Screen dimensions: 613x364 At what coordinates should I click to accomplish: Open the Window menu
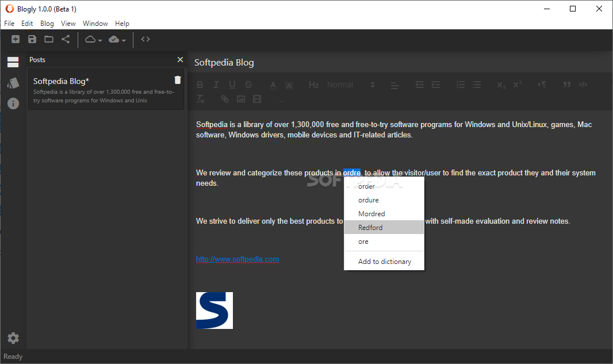coord(95,24)
